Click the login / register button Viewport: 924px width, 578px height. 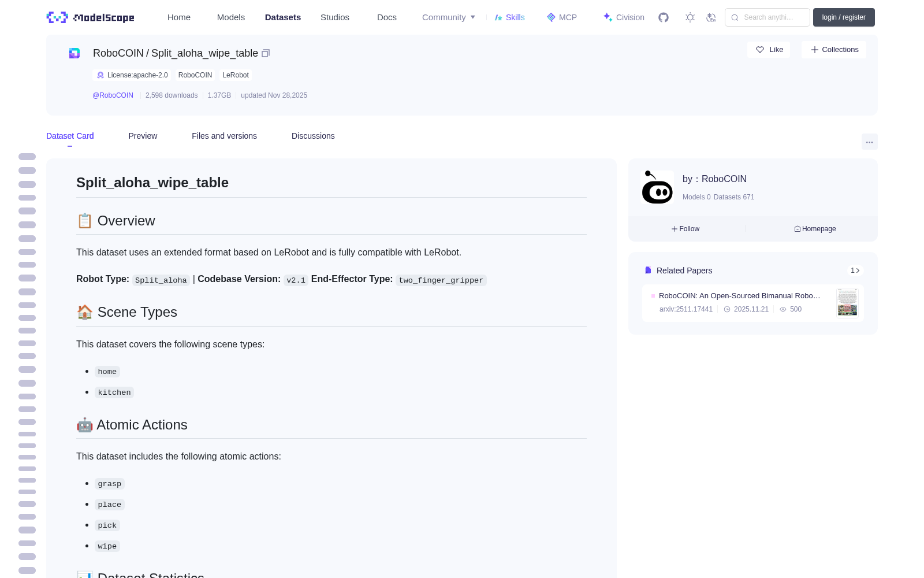point(844,17)
